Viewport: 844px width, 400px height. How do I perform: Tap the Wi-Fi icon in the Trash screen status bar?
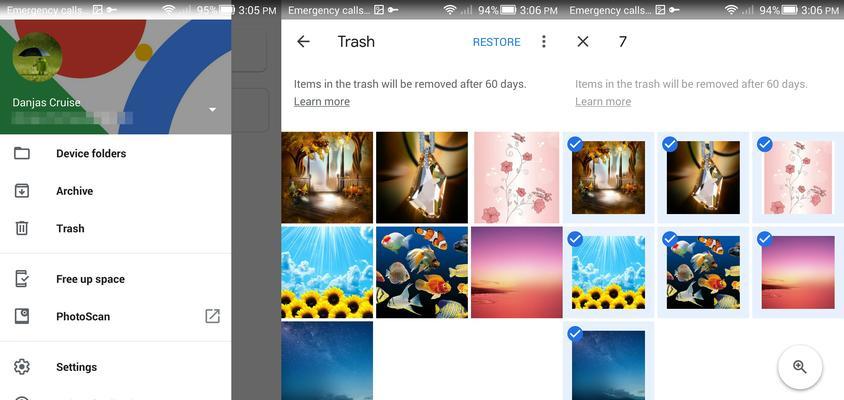click(x=450, y=10)
